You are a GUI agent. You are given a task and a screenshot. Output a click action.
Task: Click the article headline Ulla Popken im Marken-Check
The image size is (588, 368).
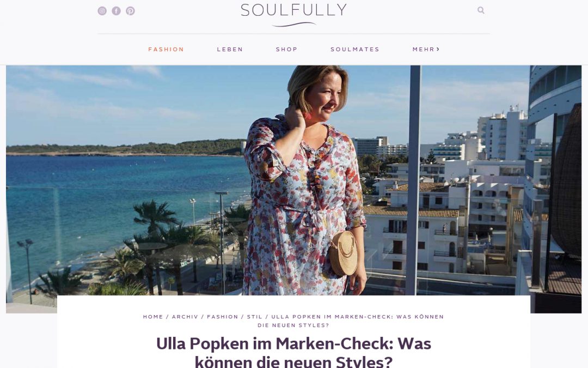293,352
